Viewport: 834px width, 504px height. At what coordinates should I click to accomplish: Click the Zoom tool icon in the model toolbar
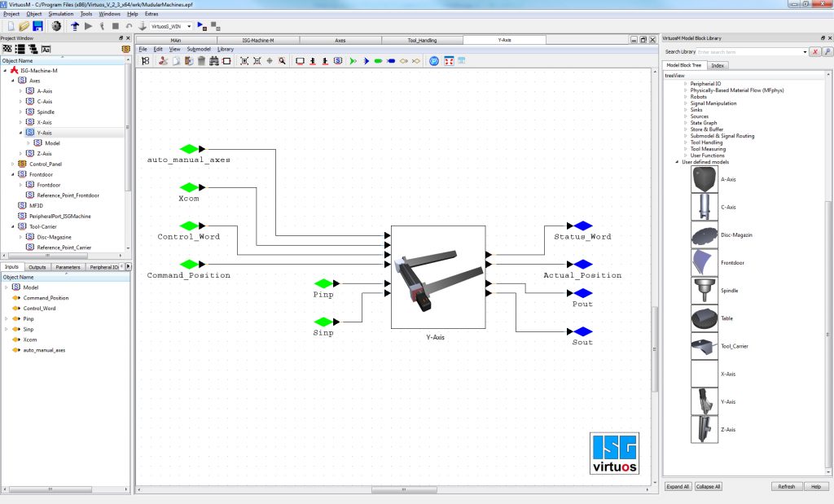281,61
